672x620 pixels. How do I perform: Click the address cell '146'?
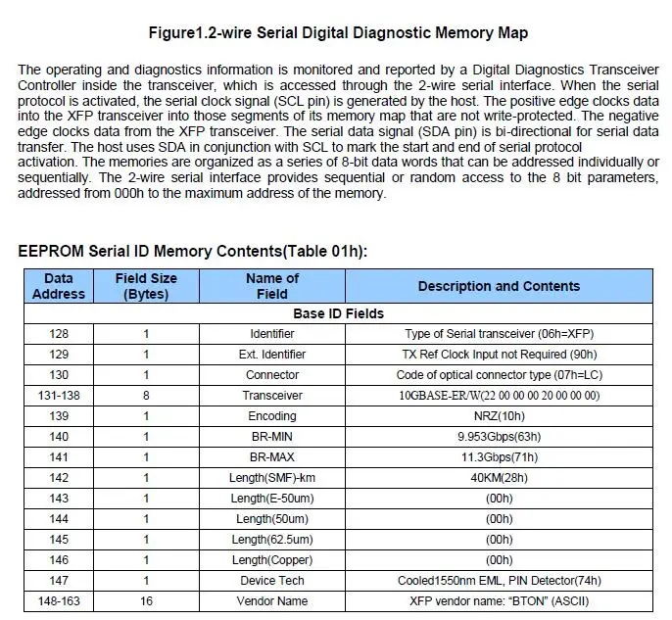pyautogui.click(x=59, y=560)
